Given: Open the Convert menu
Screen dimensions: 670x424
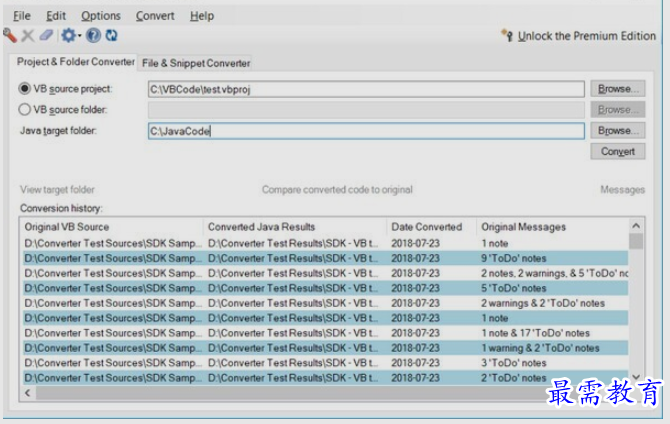Looking at the screenshot, I should (x=155, y=16).
